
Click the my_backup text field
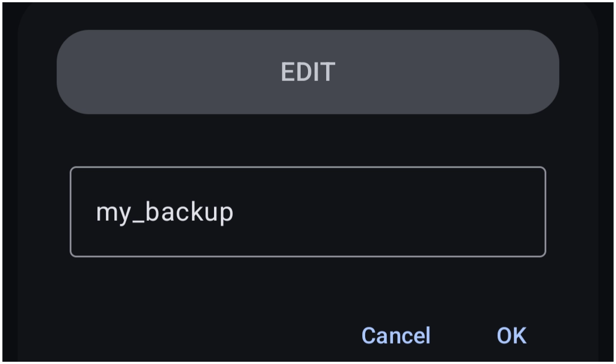[x=307, y=212]
